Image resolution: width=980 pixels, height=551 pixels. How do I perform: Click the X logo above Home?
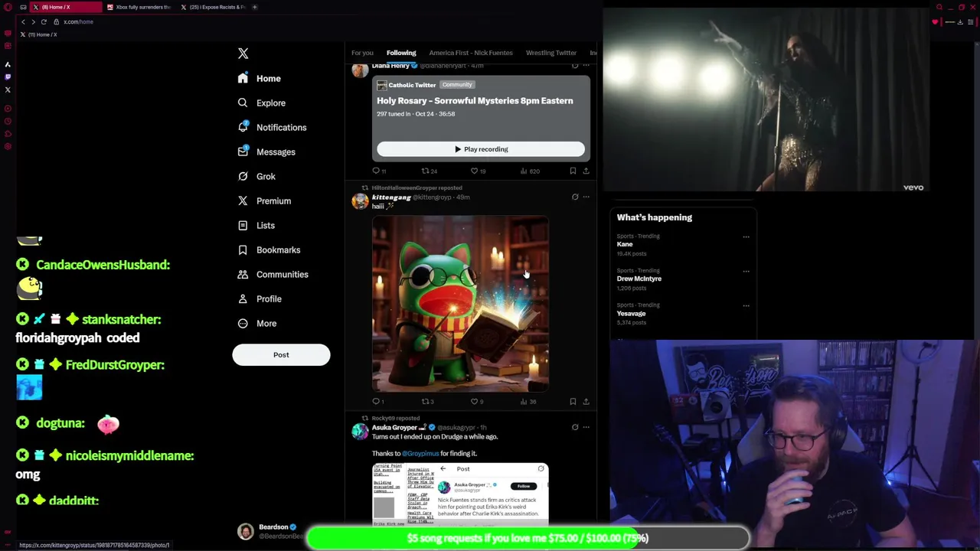tap(243, 54)
